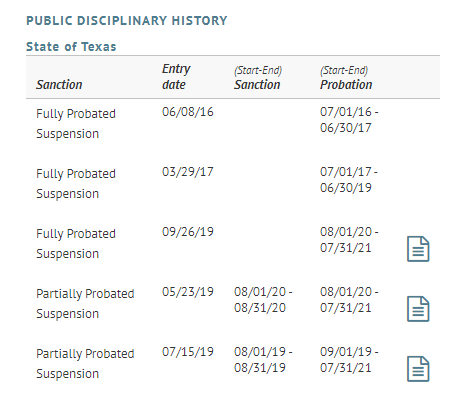
Task: Select the Public Disciplinary History heading
Action: pos(127,21)
